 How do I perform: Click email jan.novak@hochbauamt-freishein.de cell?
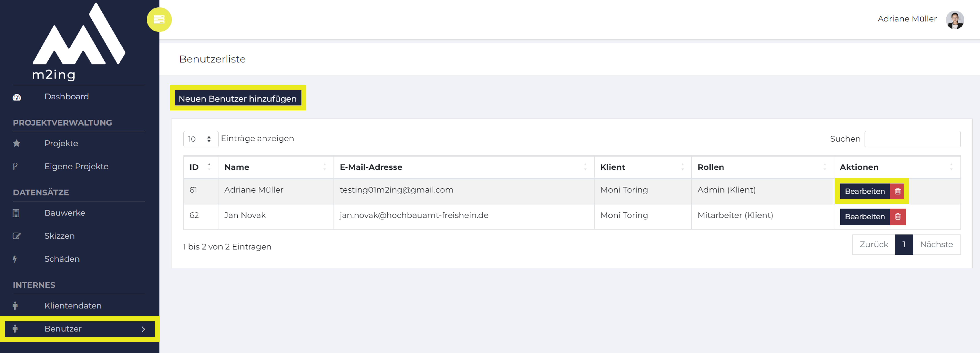click(x=464, y=217)
